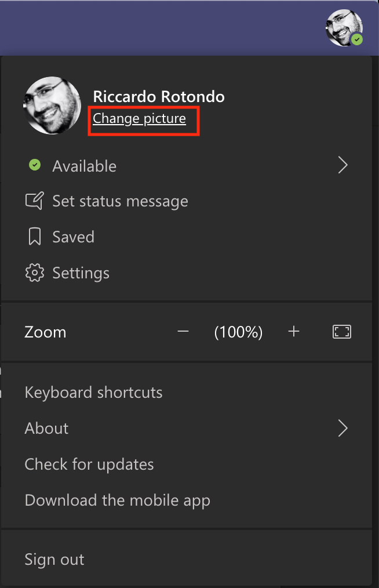Image resolution: width=379 pixels, height=588 pixels.
Task: Click the Change picture link
Action: click(140, 118)
